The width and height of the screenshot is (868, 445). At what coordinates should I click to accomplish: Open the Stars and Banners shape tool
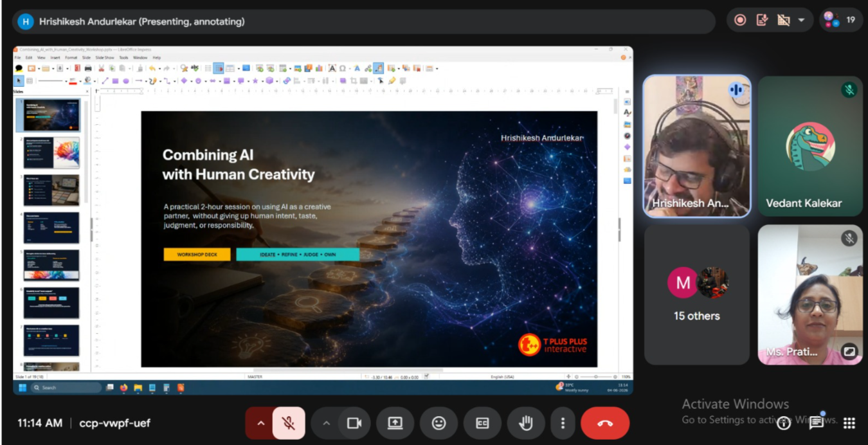click(x=255, y=81)
